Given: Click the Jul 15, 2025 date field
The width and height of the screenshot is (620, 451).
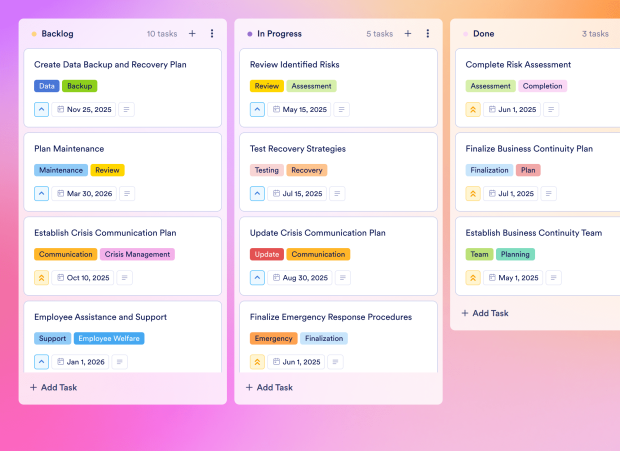Looking at the screenshot, I should pyautogui.click(x=299, y=194).
